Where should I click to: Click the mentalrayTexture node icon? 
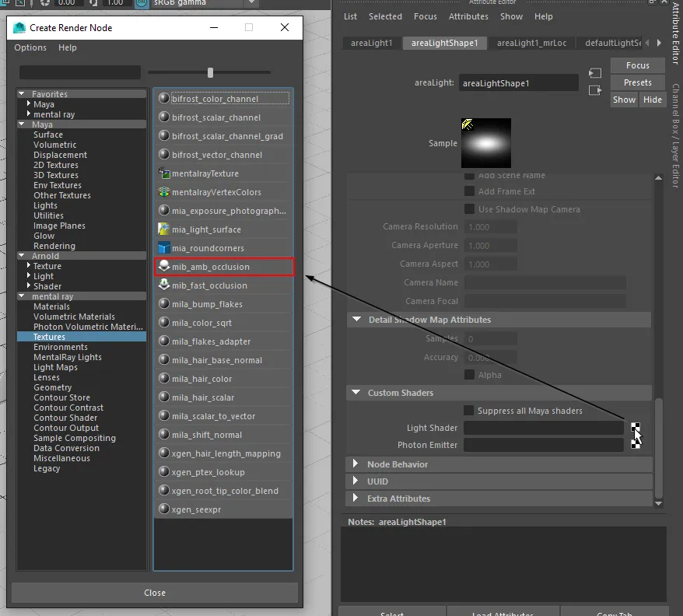coord(164,173)
